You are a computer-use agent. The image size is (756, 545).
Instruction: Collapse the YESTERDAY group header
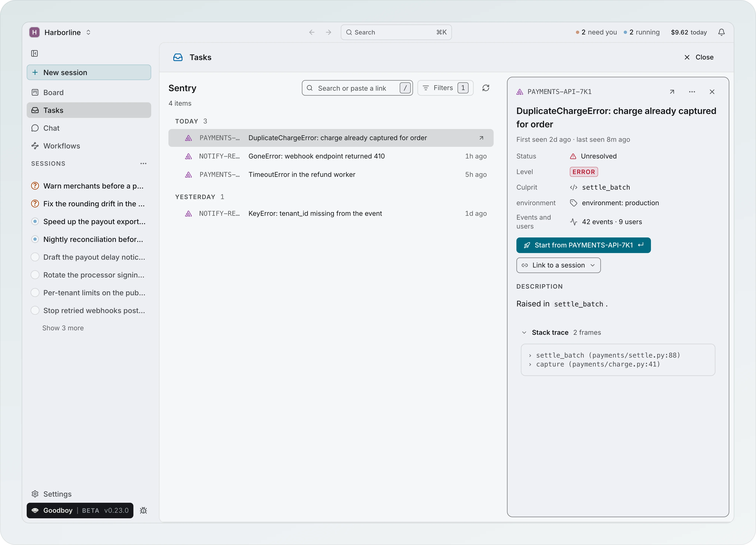(x=200, y=197)
